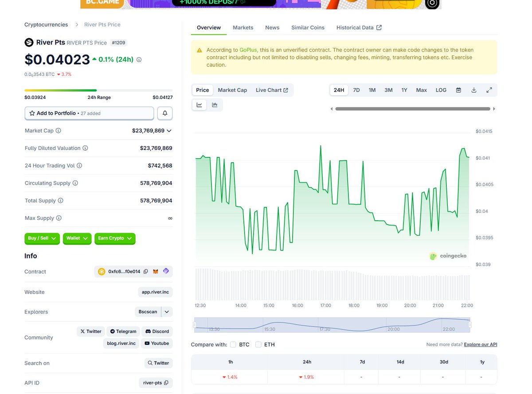Screen dimensions: 532x394
Task: Click the left handle of chart navigator
Action: (194, 325)
